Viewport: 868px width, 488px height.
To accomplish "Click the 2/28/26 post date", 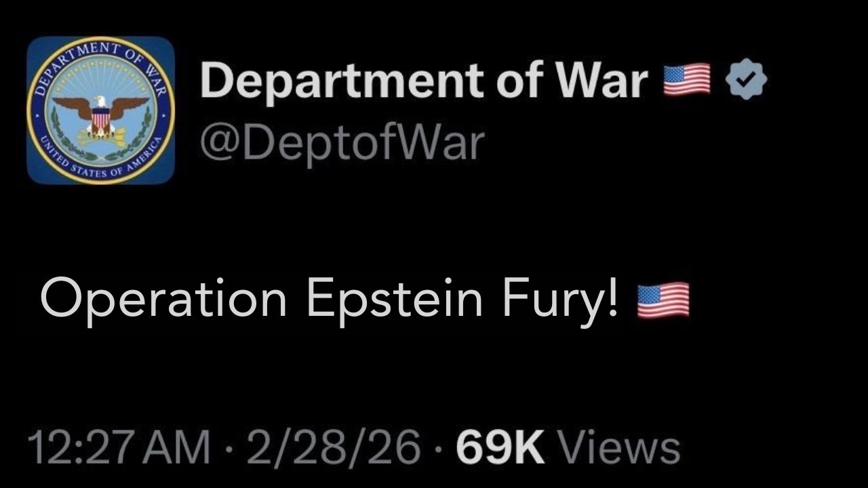I will [x=333, y=448].
